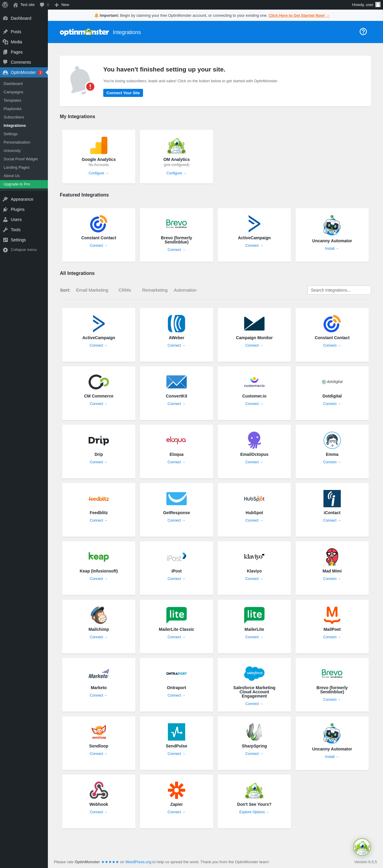Click the SendPulse logo icon
Image resolution: width=383 pixels, height=868 pixels.
[x=176, y=732]
